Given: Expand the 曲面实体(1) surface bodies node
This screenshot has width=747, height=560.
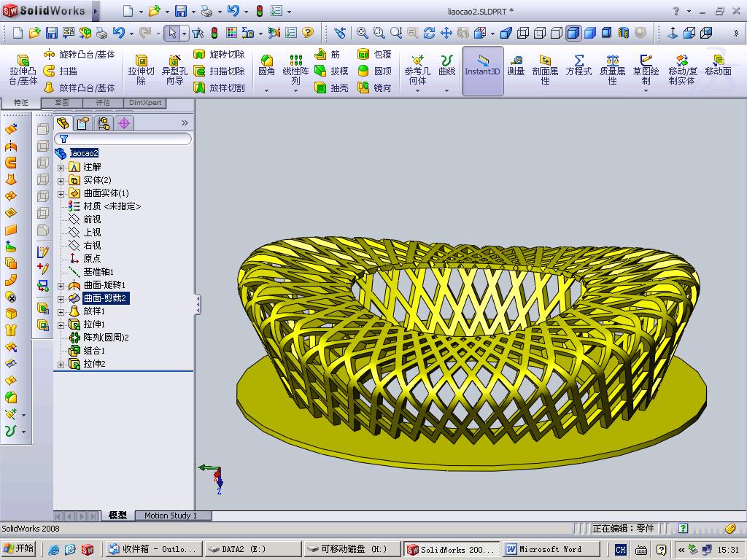Looking at the screenshot, I should click(61, 194).
